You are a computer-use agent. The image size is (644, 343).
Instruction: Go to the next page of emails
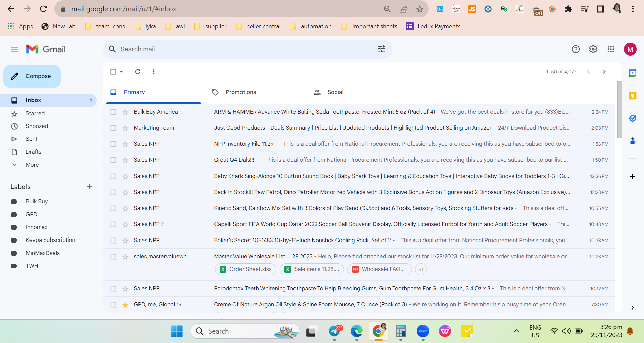(x=604, y=72)
